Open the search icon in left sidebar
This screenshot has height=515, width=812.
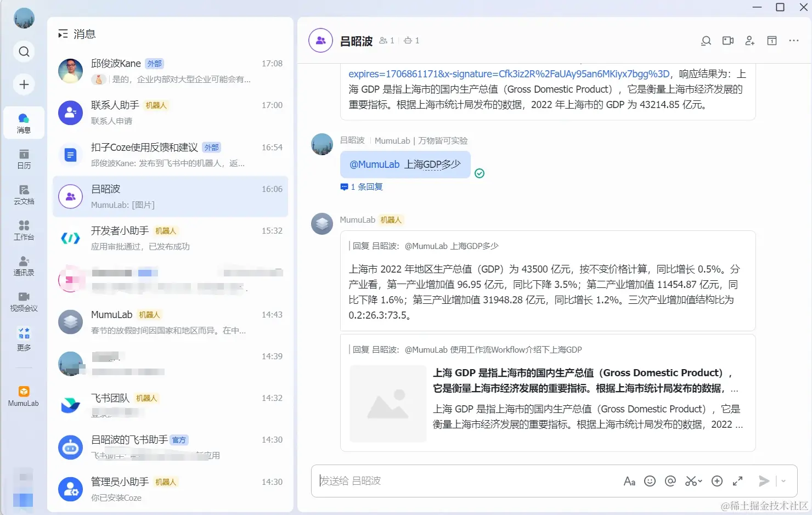pos(24,52)
